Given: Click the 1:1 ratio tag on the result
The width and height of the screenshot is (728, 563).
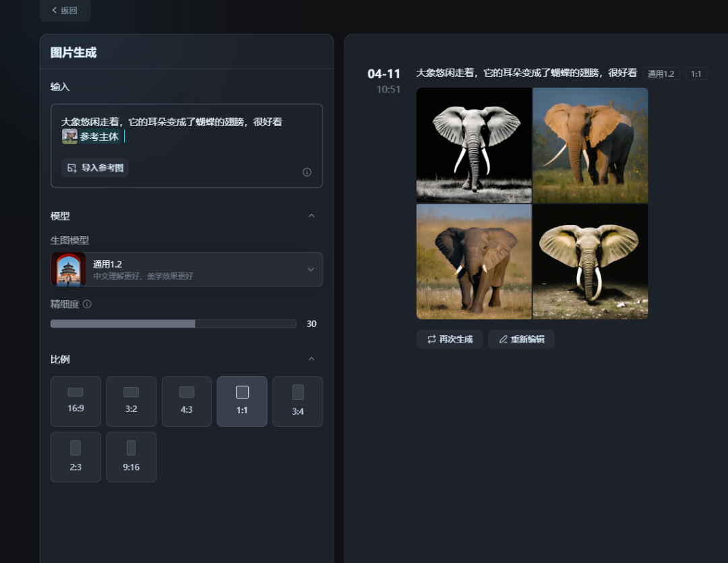Looking at the screenshot, I should [x=696, y=74].
